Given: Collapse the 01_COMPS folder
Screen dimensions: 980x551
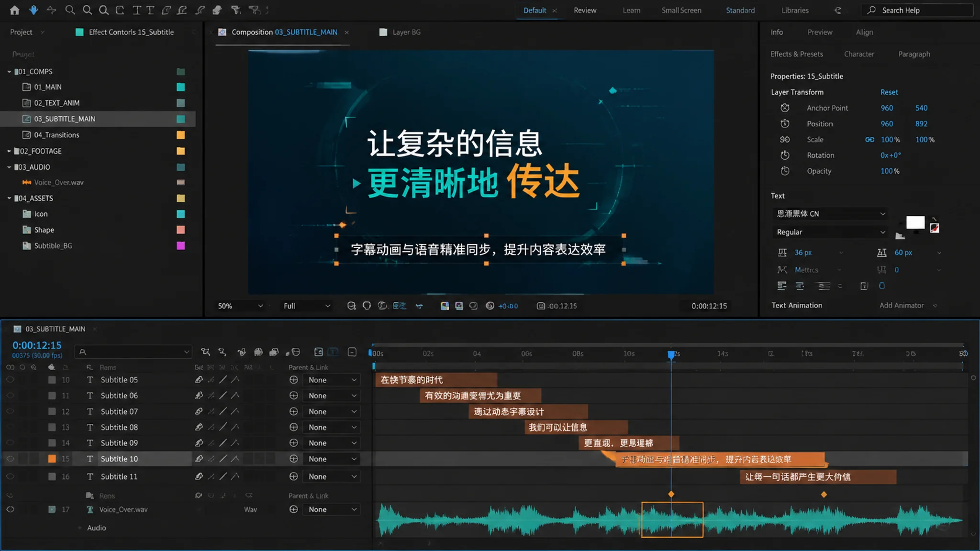Looking at the screenshot, I should [9, 71].
